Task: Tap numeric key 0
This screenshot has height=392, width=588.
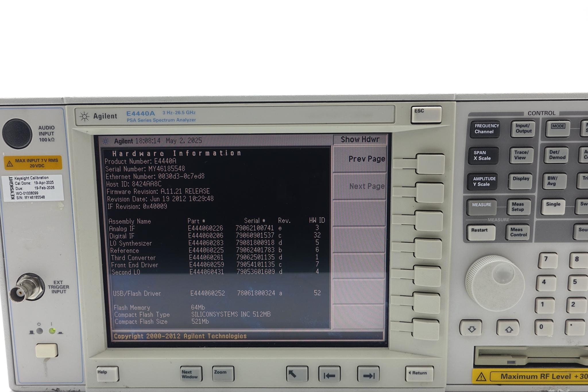Action: pos(543,328)
